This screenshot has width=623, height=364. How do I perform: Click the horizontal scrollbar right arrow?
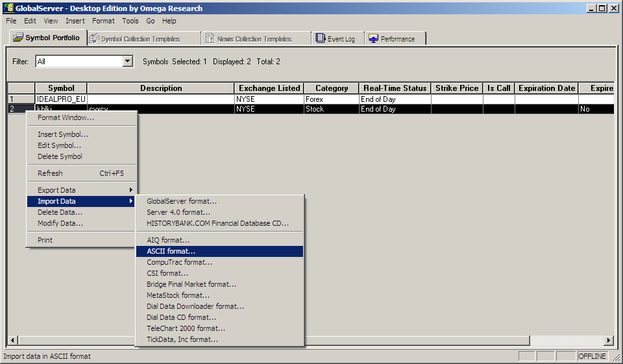(x=609, y=340)
